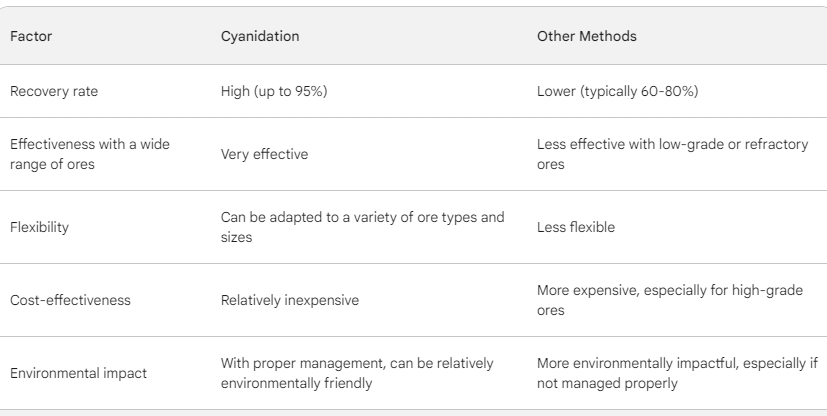
Task: Click environmentally friendly text in Cyanidation column
Action: [296, 383]
